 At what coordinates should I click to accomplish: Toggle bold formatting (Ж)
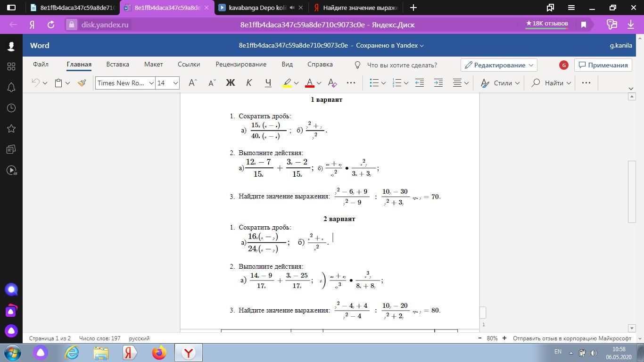point(230,83)
